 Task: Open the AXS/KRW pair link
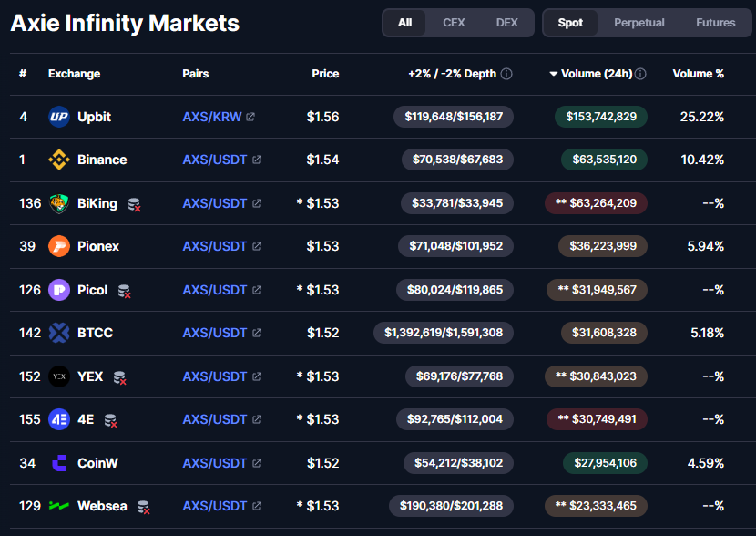tap(212, 117)
